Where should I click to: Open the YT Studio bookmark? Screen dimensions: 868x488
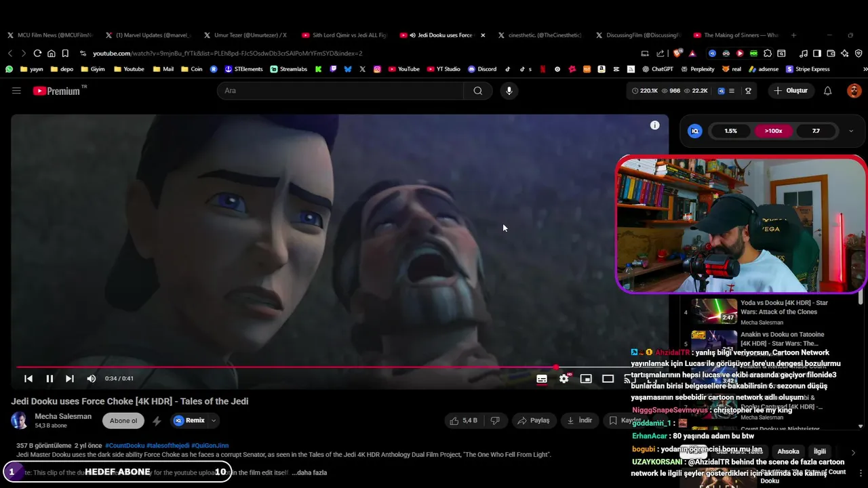click(x=443, y=69)
